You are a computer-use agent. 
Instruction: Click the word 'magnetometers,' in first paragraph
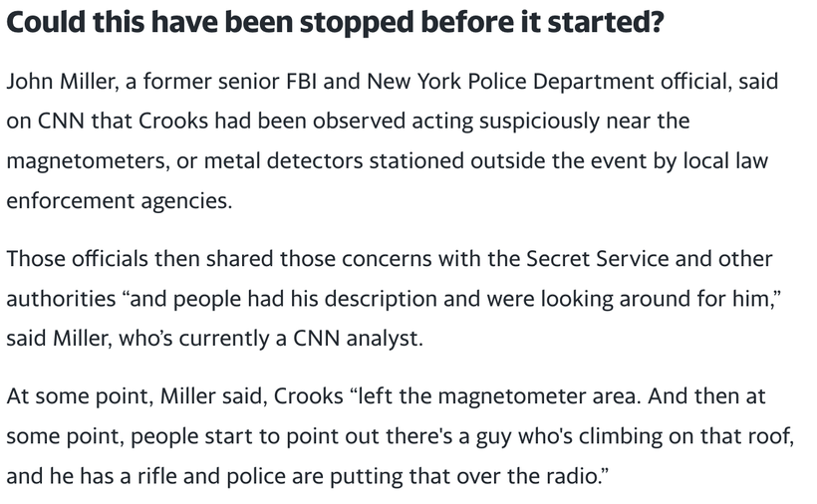(89, 161)
